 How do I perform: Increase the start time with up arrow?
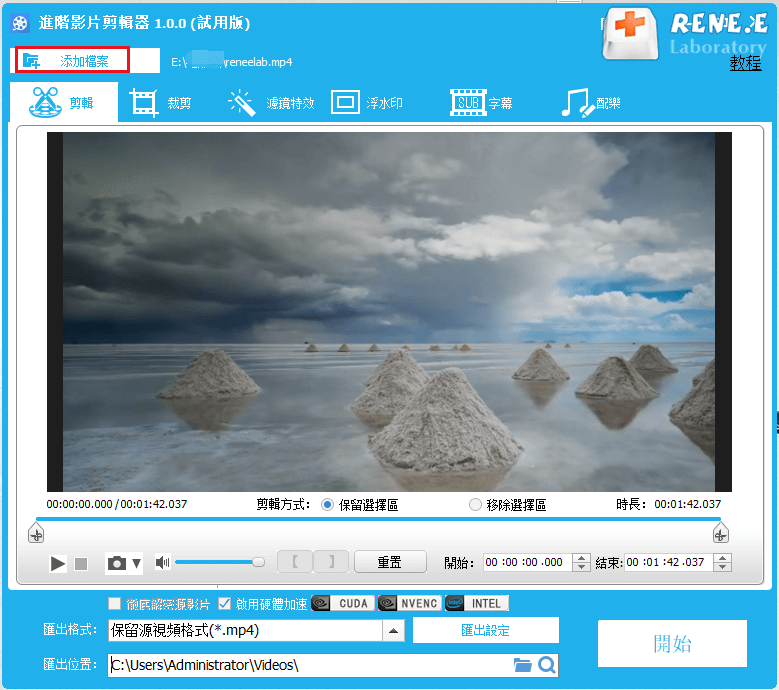[x=581, y=557]
